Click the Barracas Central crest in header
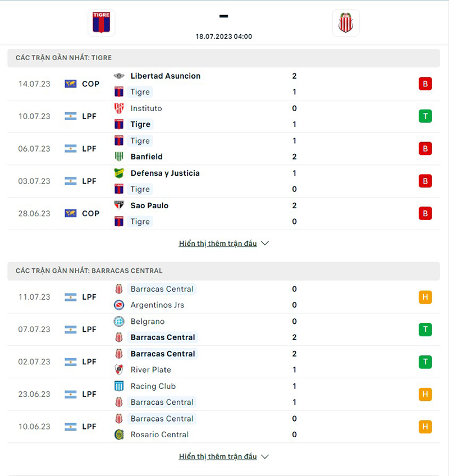The width and height of the screenshot is (449, 476). click(346, 23)
